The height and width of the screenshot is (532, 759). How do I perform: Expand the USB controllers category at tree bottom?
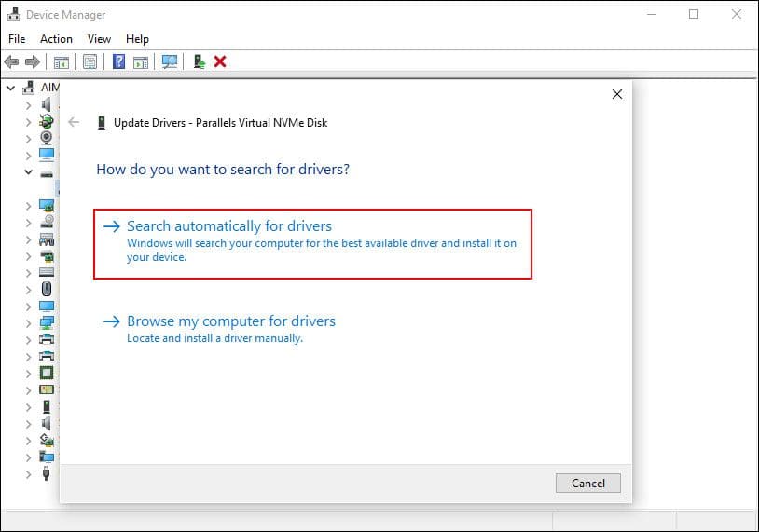tap(29, 473)
